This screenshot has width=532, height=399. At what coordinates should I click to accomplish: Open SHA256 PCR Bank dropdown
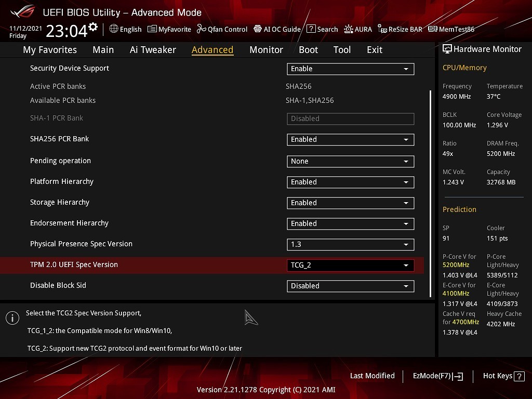[x=351, y=139]
